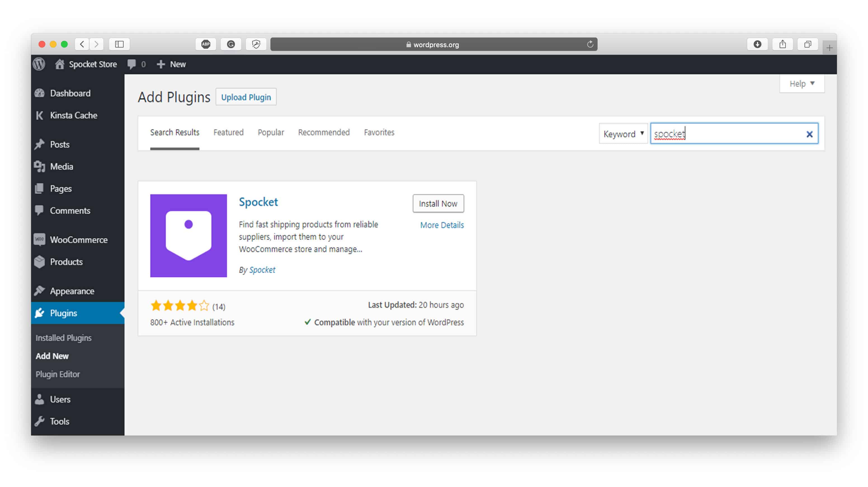
Task: Open WooCommerce from its sidebar icon
Action: (39, 240)
